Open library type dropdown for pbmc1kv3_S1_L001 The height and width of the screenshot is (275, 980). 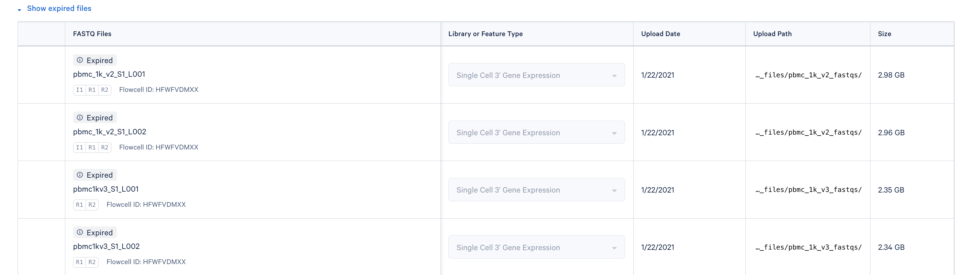[536, 189]
